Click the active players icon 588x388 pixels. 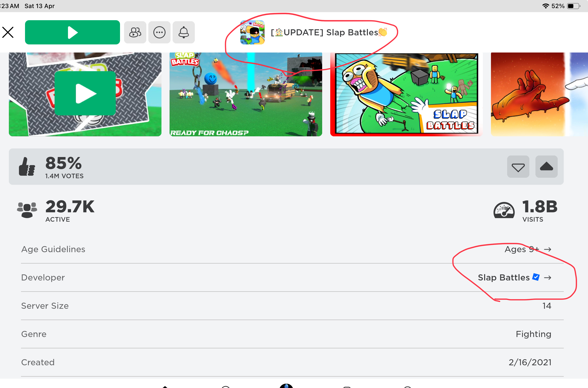[x=27, y=210]
